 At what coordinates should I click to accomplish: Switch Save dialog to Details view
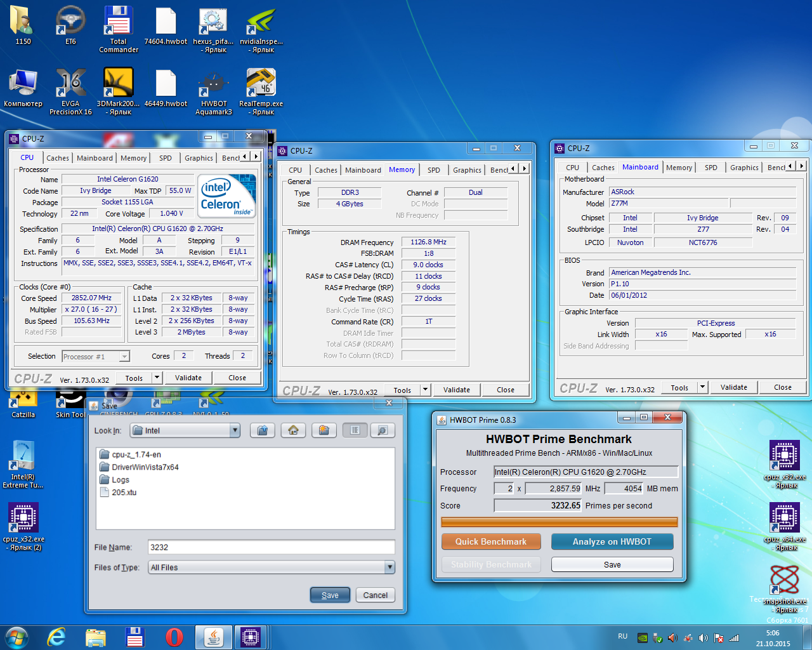pos(383,430)
